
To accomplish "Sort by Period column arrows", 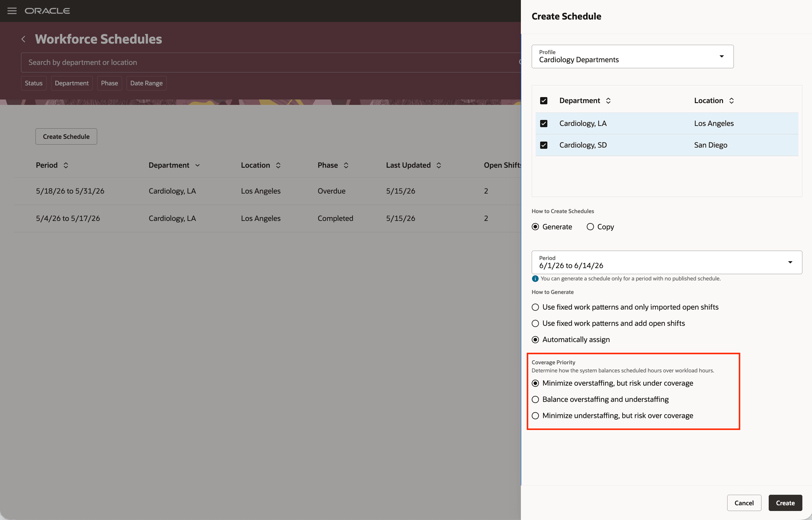I will click(66, 165).
